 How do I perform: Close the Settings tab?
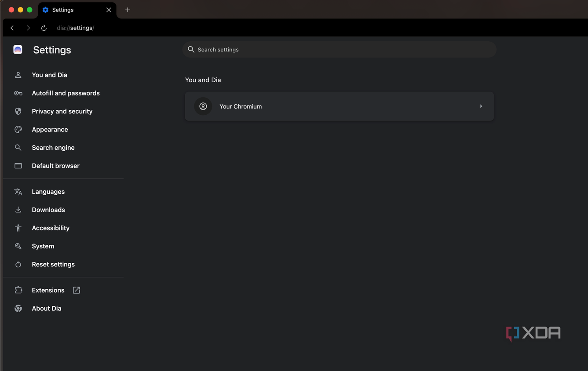coord(109,10)
